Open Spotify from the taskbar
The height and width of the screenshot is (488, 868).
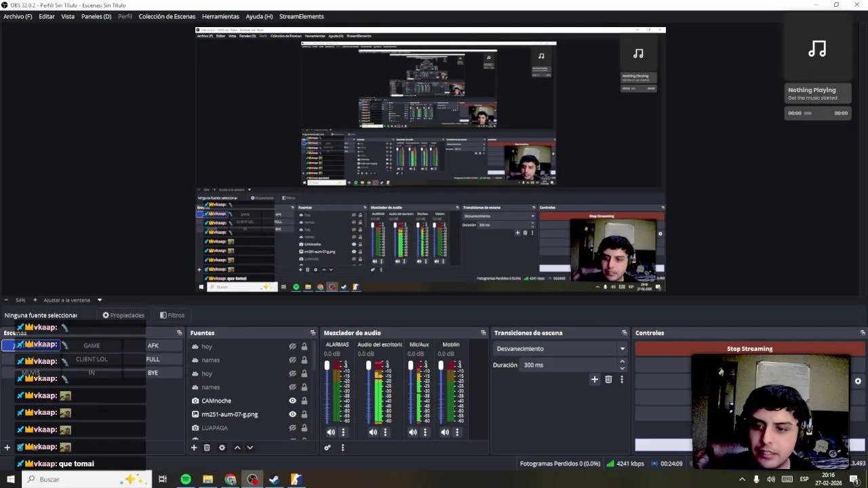[186, 479]
